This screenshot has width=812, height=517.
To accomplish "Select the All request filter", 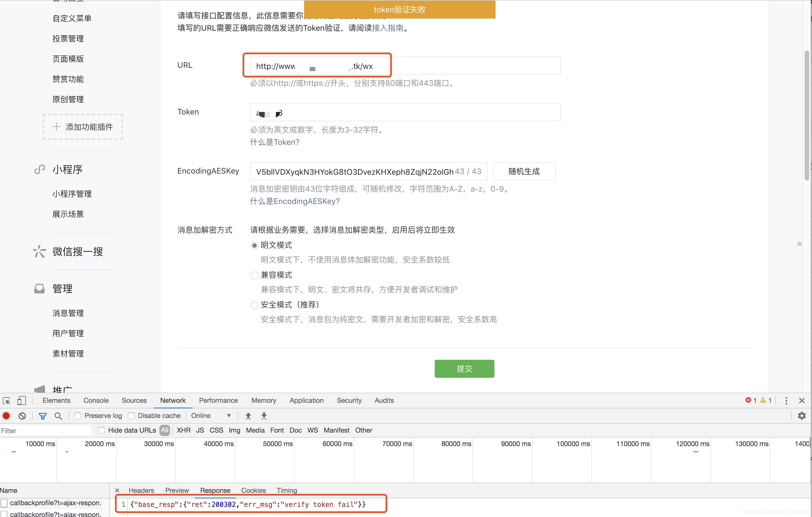I will pyautogui.click(x=164, y=430).
